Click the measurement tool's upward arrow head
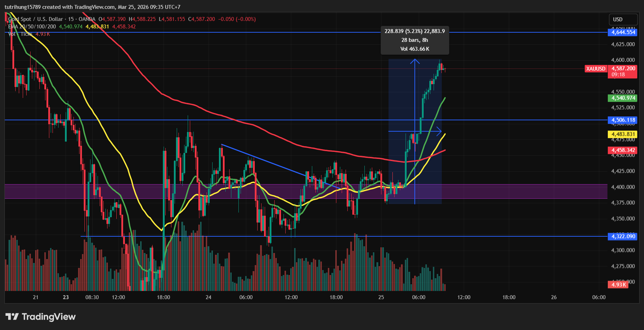The width and height of the screenshot is (644, 330). 415,61
